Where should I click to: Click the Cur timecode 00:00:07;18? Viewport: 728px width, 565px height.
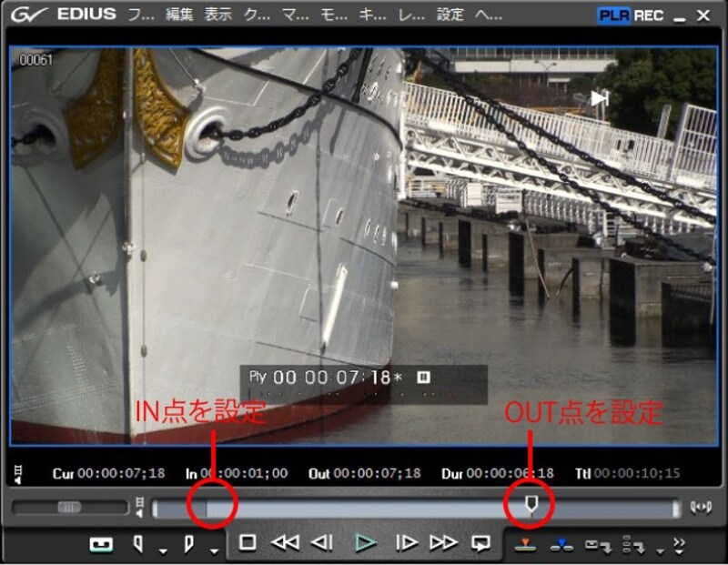pos(121,473)
